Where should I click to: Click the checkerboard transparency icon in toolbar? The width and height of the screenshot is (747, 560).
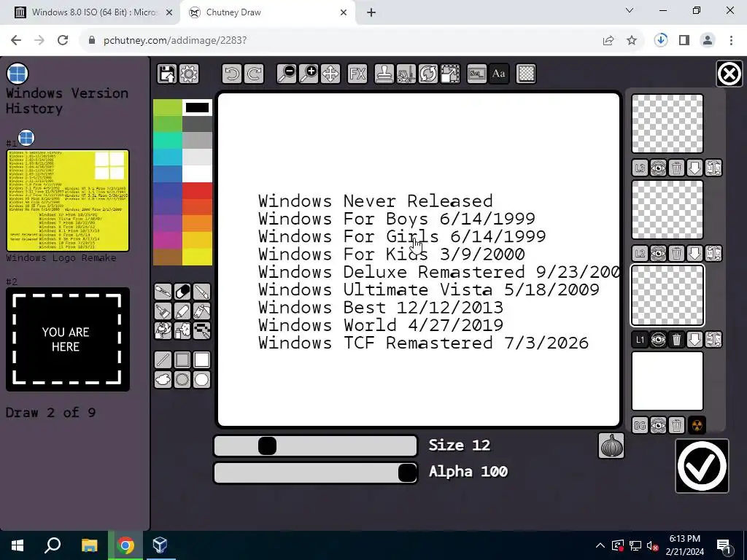pyautogui.click(x=526, y=74)
